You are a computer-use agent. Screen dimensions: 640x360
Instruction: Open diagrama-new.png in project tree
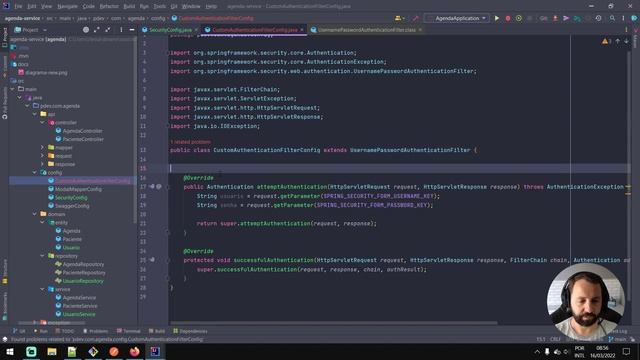[46, 73]
